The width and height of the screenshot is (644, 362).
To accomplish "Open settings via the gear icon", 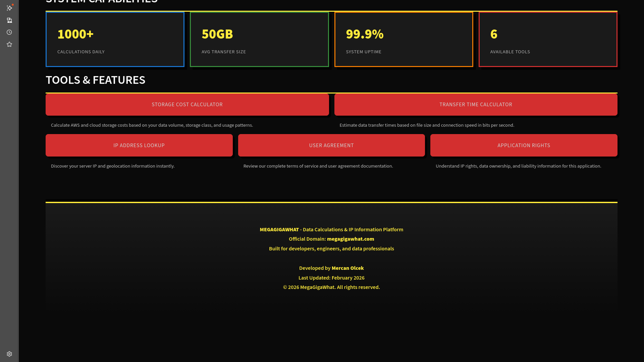I will 9,354.
